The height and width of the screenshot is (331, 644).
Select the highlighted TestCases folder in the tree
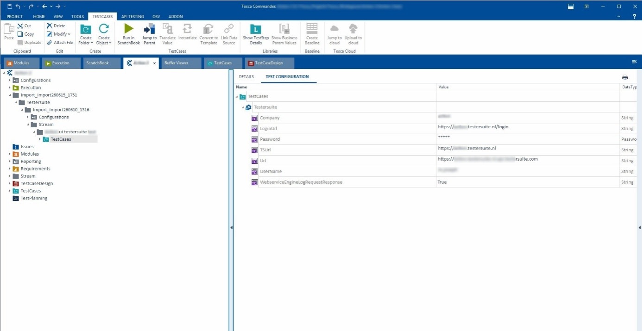pyautogui.click(x=61, y=139)
